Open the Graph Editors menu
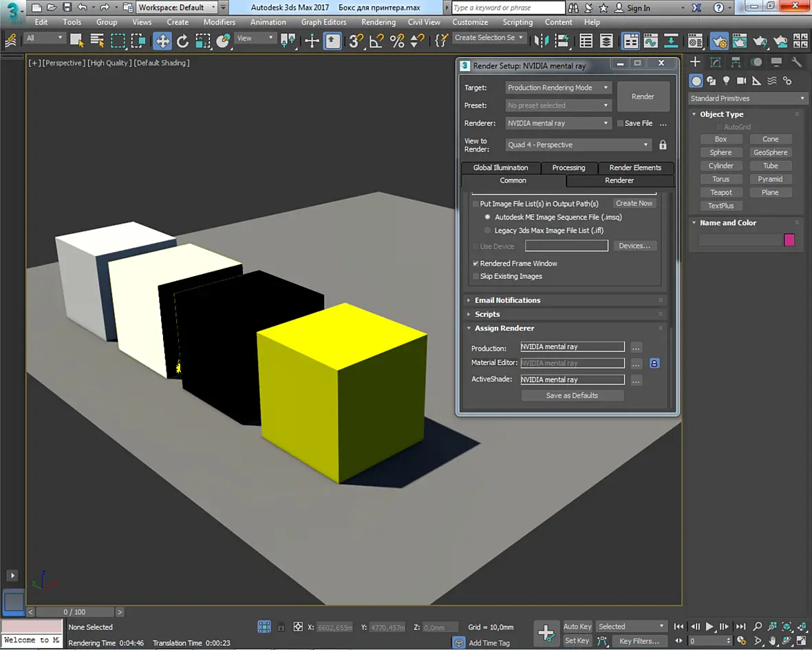Screen dimensions: 812x650 click(323, 22)
